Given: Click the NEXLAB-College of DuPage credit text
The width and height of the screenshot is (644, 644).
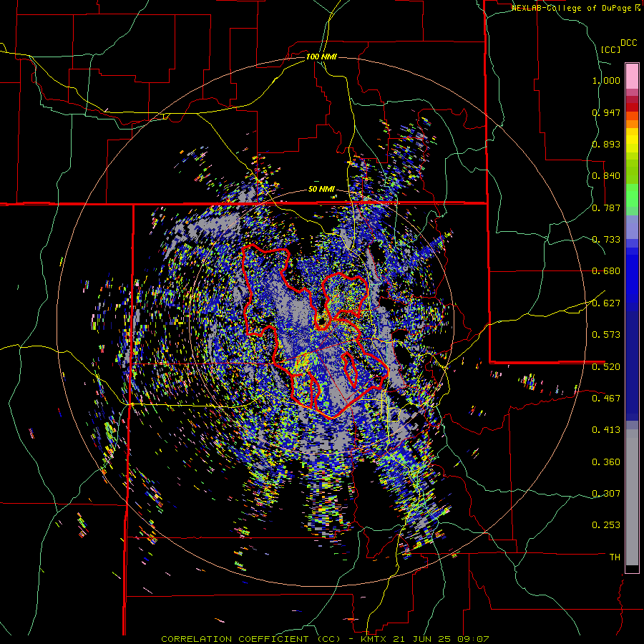Looking at the screenshot, I should point(572,8).
